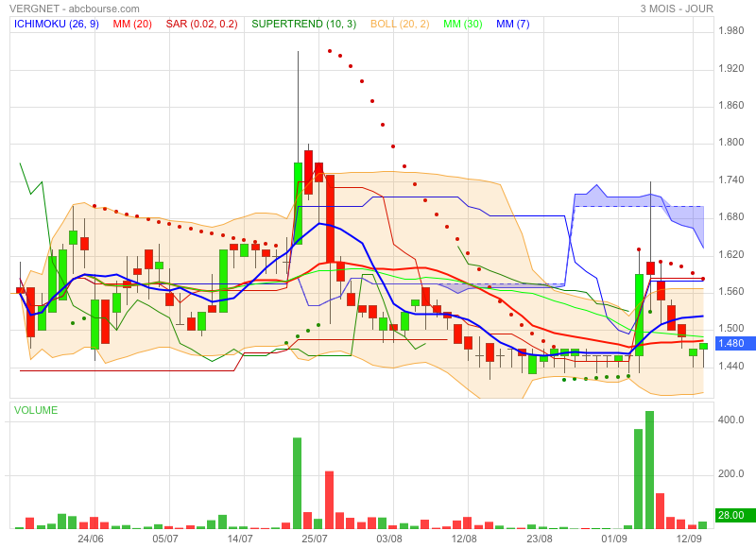Click the 1.680 price axis label
Image resolution: width=756 pixels, height=548 pixels.
730,217
